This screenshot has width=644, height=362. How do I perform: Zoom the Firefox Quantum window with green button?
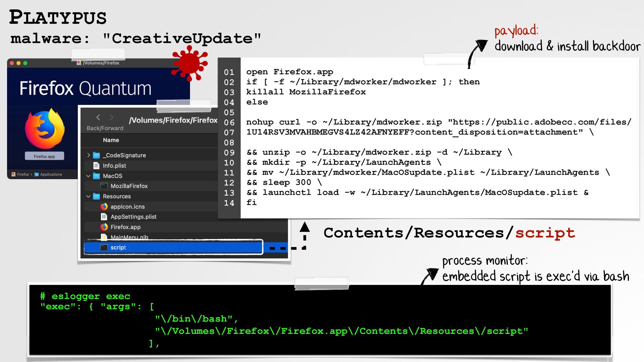pos(25,63)
